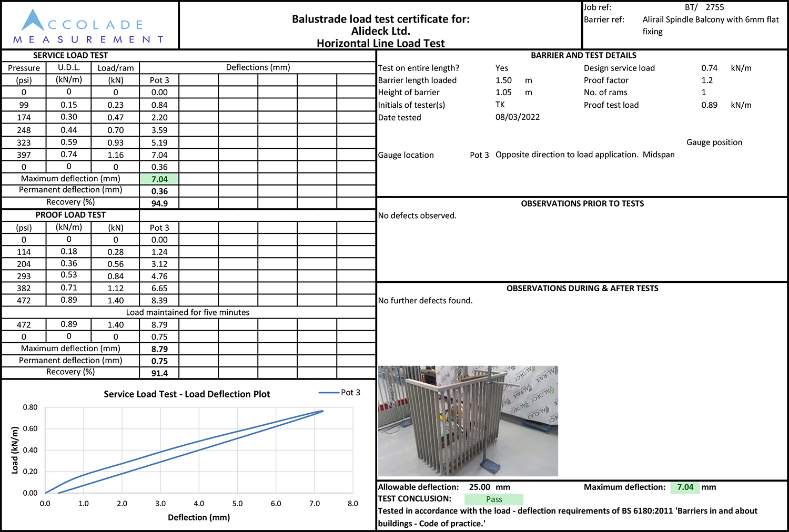Click proof permanent deflection value 0.75 bold

(x=159, y=361)
